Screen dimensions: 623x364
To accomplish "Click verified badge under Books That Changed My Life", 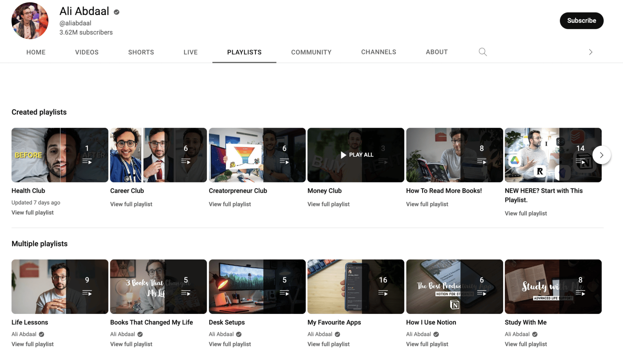I will pyautogui.click(x=140, y=334).
